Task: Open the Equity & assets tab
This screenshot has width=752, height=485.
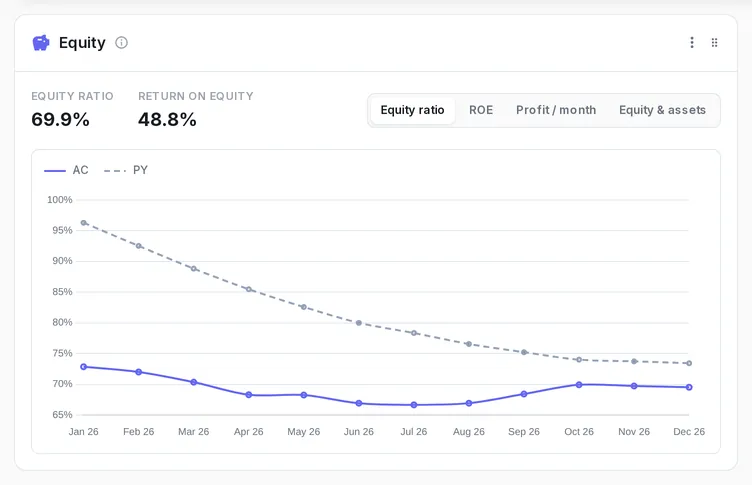Action: click(x=662, y=110)
